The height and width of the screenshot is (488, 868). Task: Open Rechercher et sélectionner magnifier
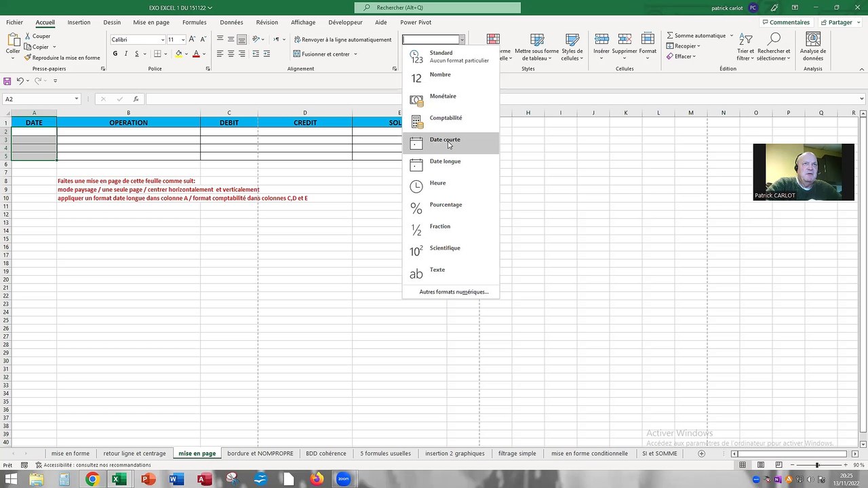point(774,47)
